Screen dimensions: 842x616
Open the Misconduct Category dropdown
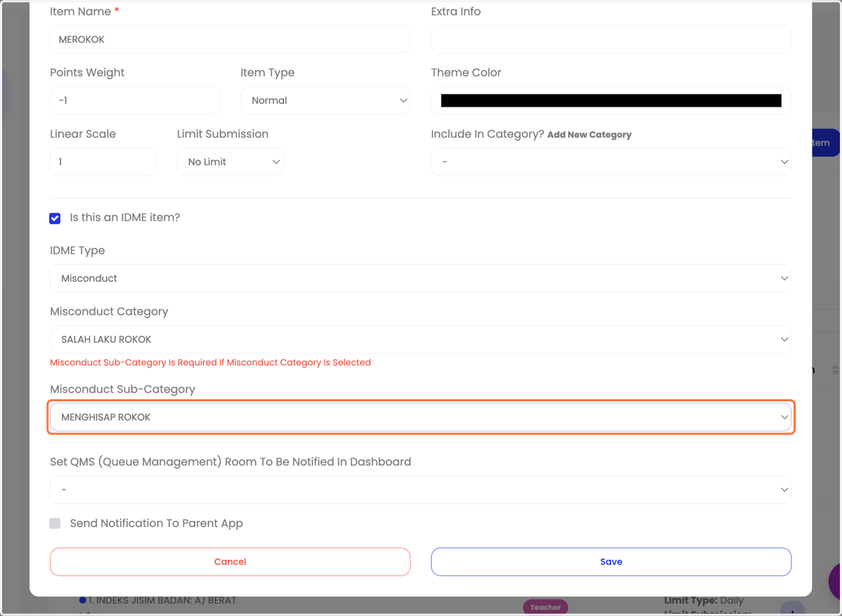(x=420, y=339)
